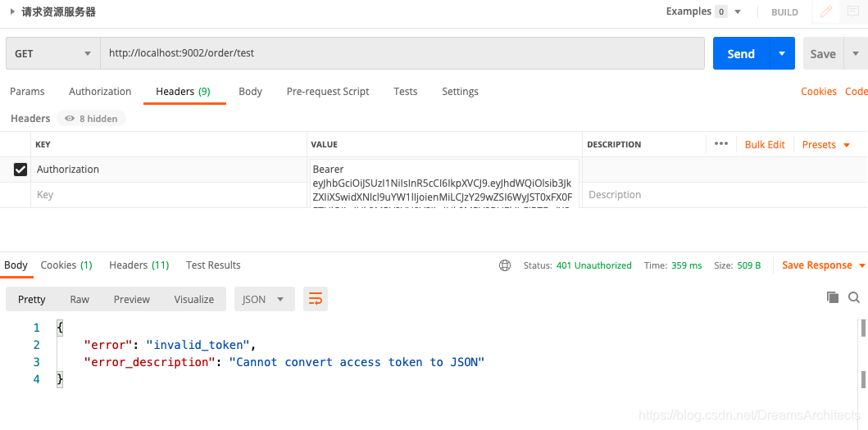Open the response Cookies (1) tab
Screen dimensions: 868x430
tap(66, 265)
